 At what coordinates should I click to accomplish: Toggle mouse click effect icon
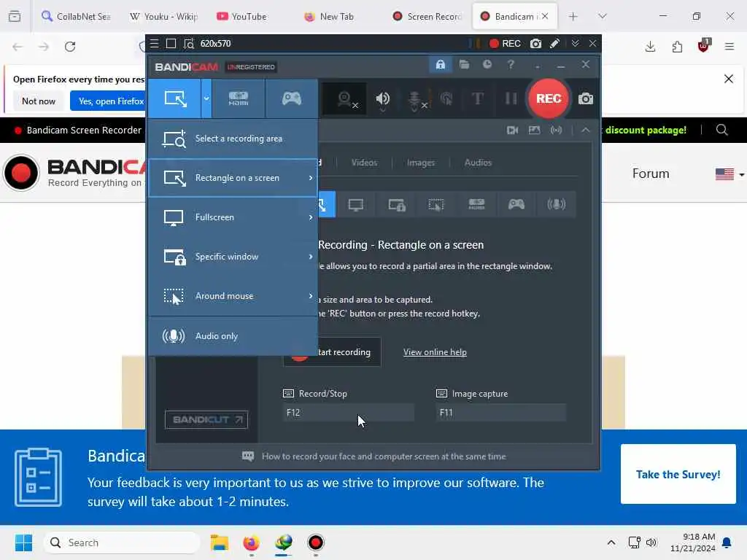pos(446,98)
